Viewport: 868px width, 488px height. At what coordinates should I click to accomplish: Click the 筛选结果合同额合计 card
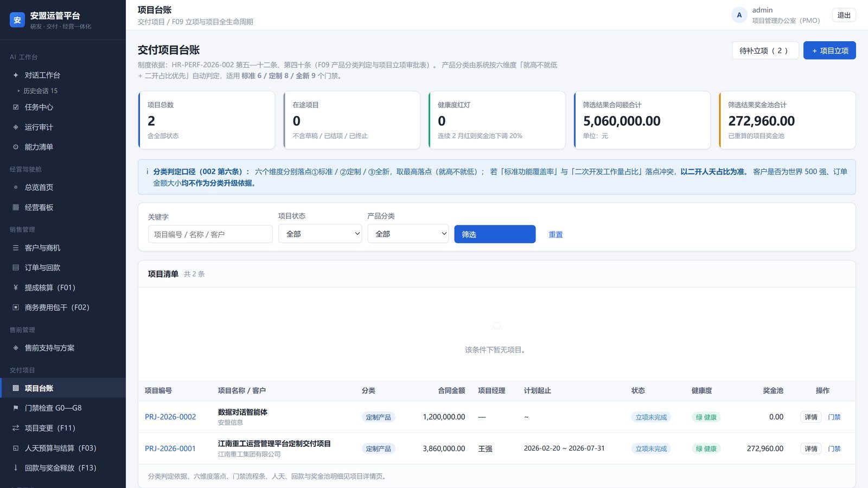[x=642, y=120]
